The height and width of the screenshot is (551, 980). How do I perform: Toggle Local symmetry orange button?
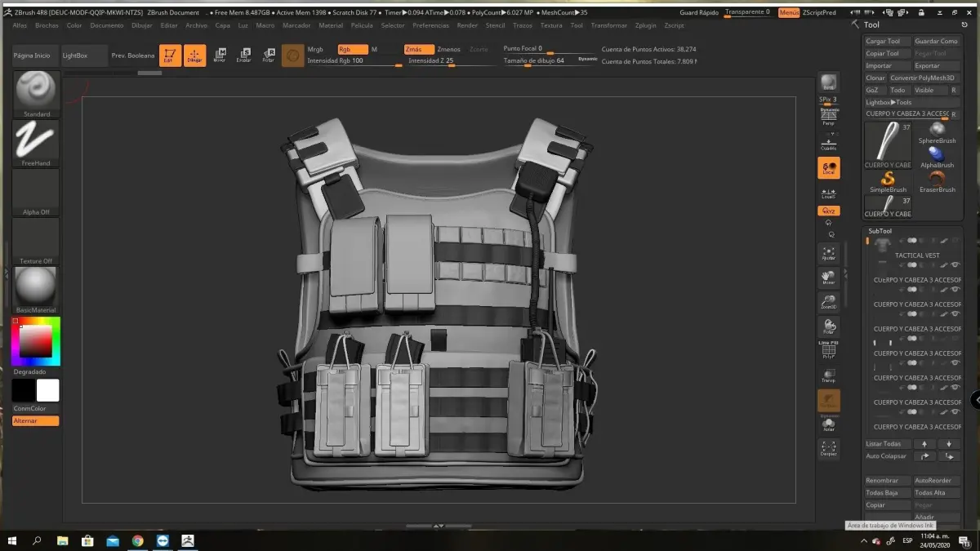(828, 167)
